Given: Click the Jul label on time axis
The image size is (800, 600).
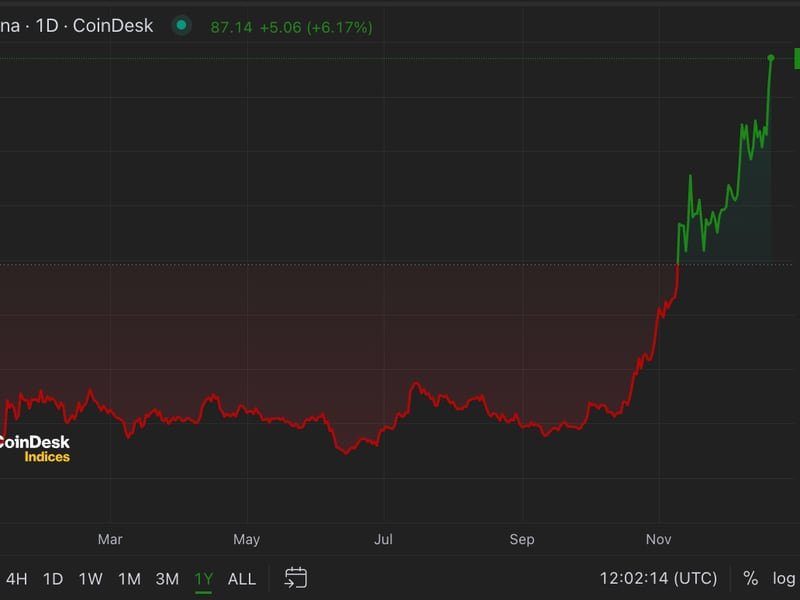Looking at the screenshot, I should pyautogui.click(x=383, y=539).
